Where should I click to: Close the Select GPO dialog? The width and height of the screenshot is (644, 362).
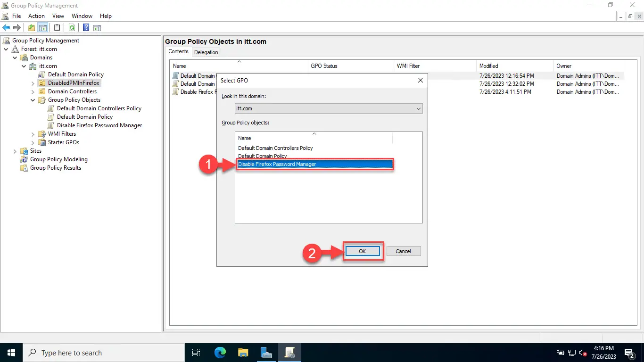421,81
